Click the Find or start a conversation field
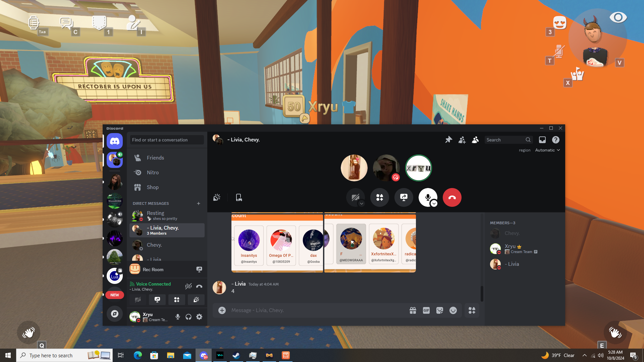Image resolution: width=644 pixels, height=362 pixels. click(167, 140)
